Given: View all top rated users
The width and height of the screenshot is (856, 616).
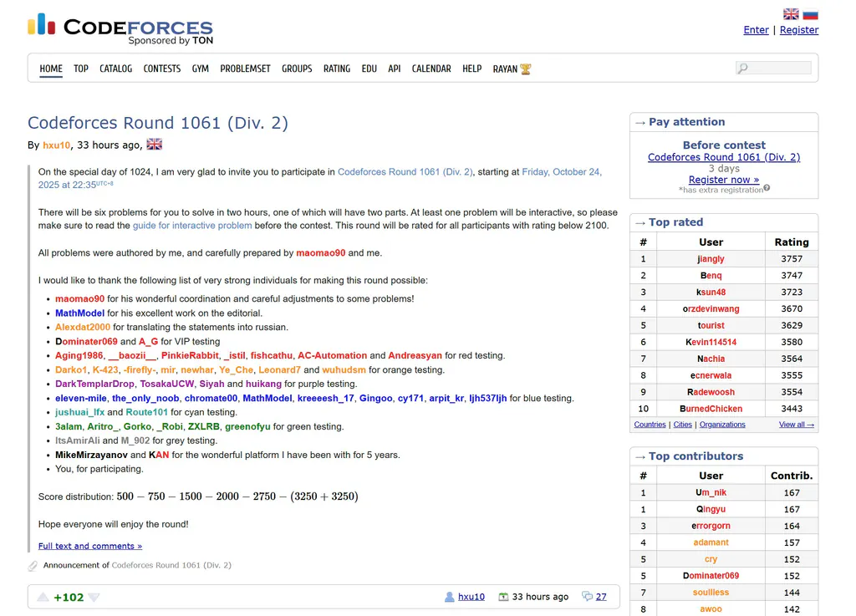Looking at the screenshot, I should 796,425.
